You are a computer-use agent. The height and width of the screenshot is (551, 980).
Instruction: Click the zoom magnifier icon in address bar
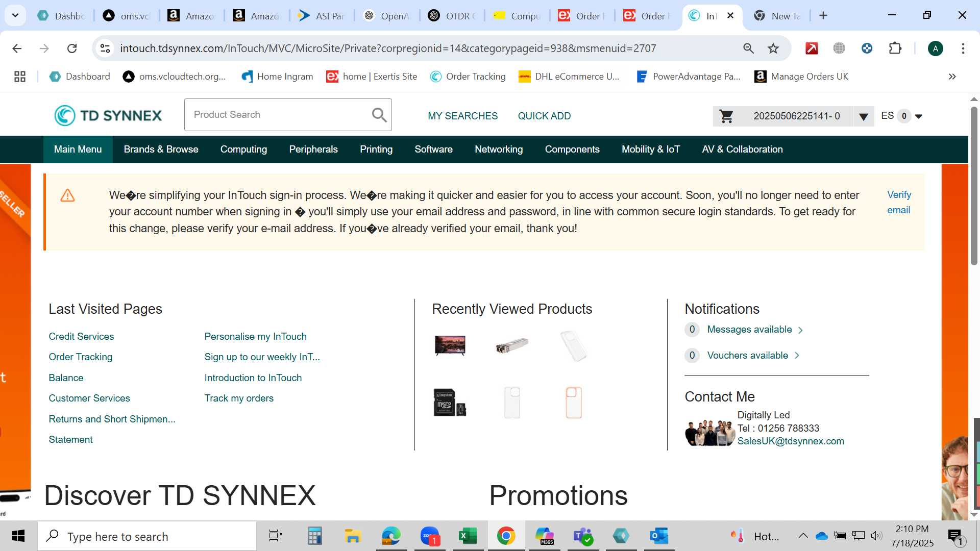[x=748, y=48]
